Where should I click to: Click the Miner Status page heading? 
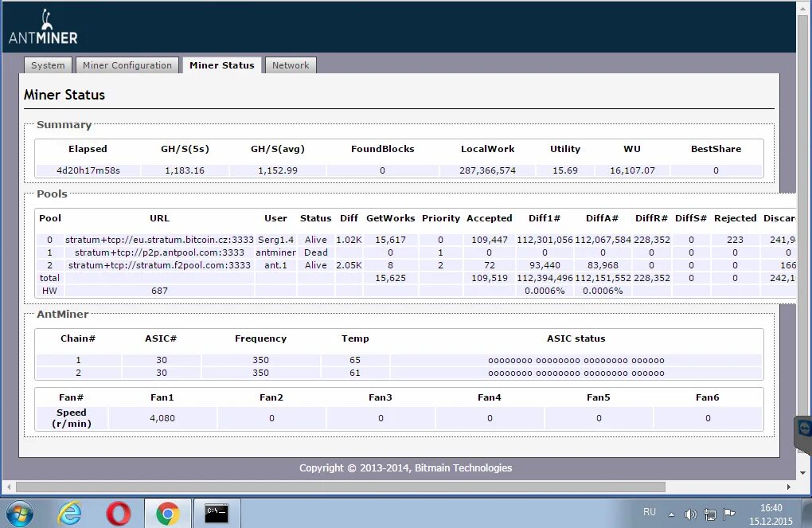64,95
